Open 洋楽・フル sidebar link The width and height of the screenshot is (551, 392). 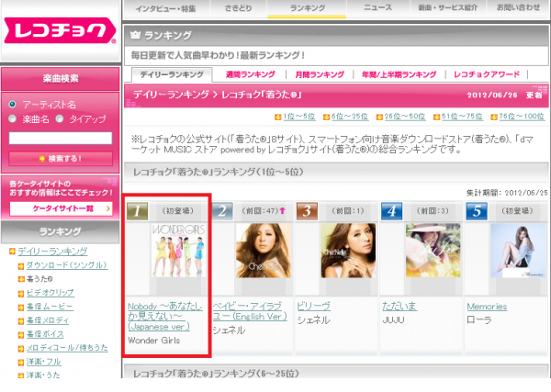tap(43, 362)
